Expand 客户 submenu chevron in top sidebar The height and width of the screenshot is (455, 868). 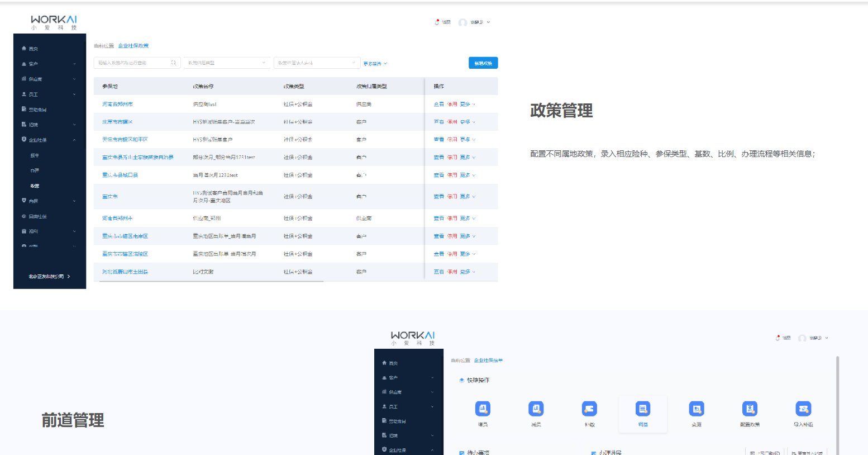coord(74,64)
